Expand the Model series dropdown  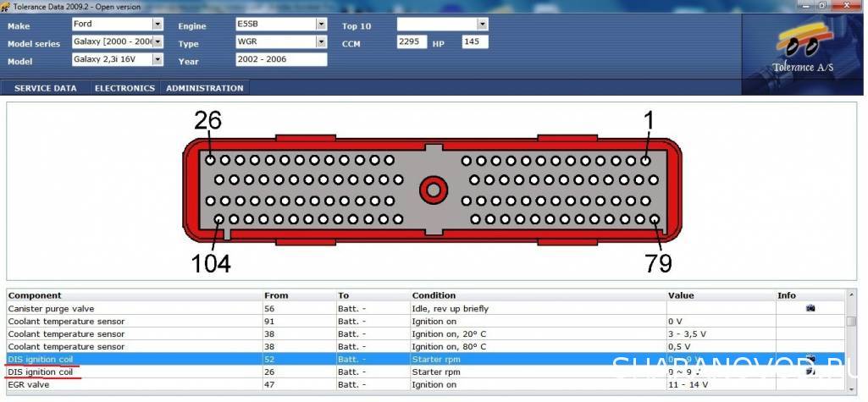click(x=158, y=42)
